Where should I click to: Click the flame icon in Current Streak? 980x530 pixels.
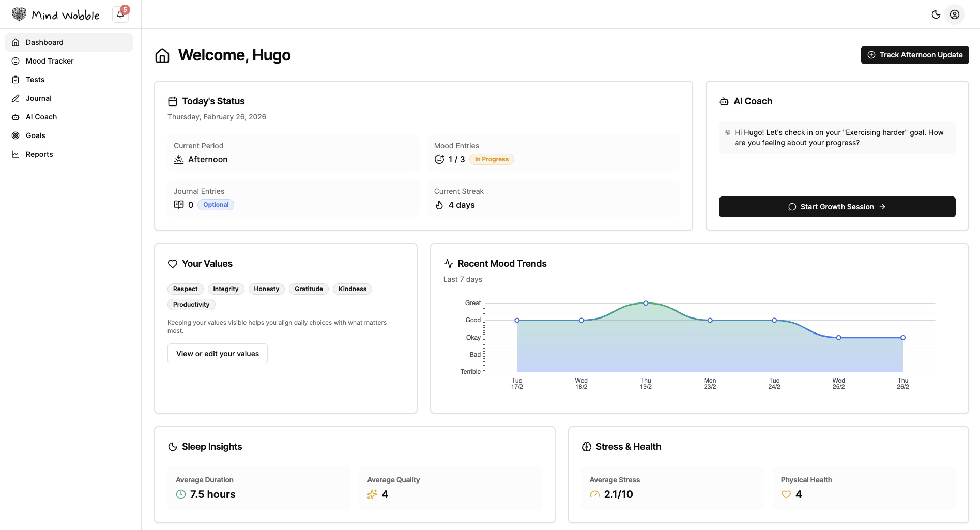tap(439, 205)
